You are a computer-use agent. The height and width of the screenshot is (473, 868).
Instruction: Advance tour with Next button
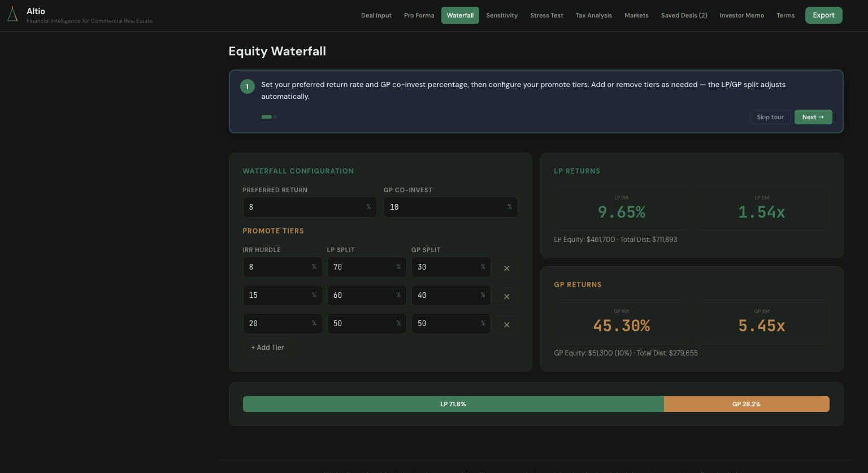point(813,117)
